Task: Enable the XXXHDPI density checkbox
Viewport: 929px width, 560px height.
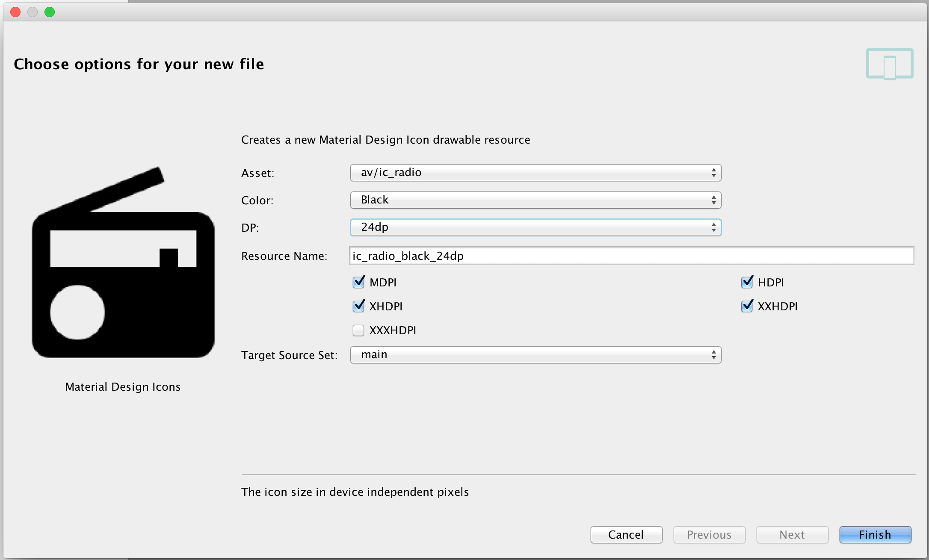Action: 359,330
